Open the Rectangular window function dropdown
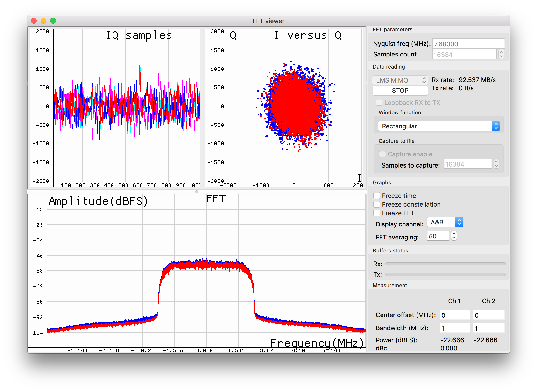The height and width of the screenshot is (392, 537). pyautogui.click(x=439, y=126)
